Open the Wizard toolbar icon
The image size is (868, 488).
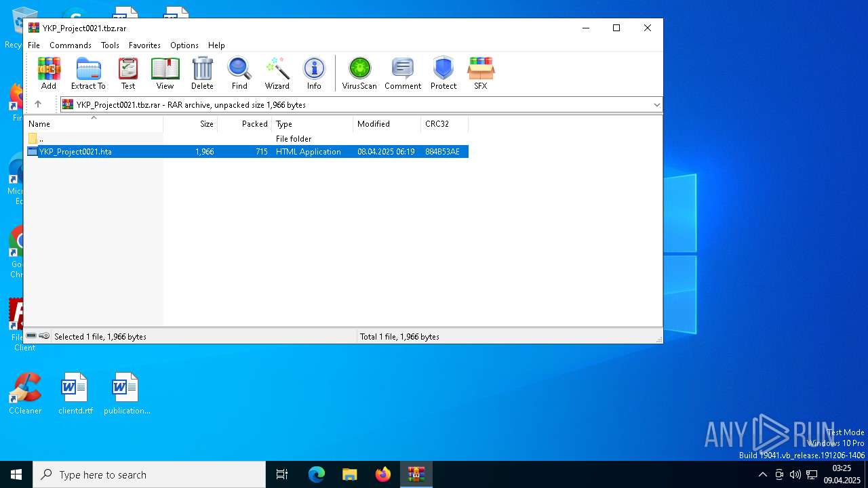(277, 73)
